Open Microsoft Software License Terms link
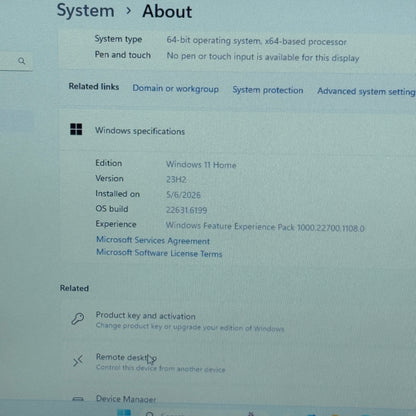416x416 pixels. point(159,253)
